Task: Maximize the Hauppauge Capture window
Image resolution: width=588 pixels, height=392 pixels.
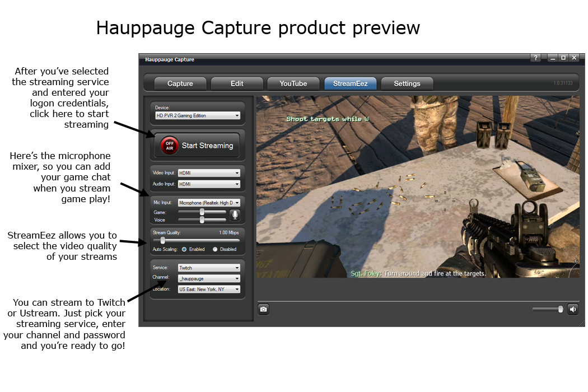Action: tap(563, 58)
